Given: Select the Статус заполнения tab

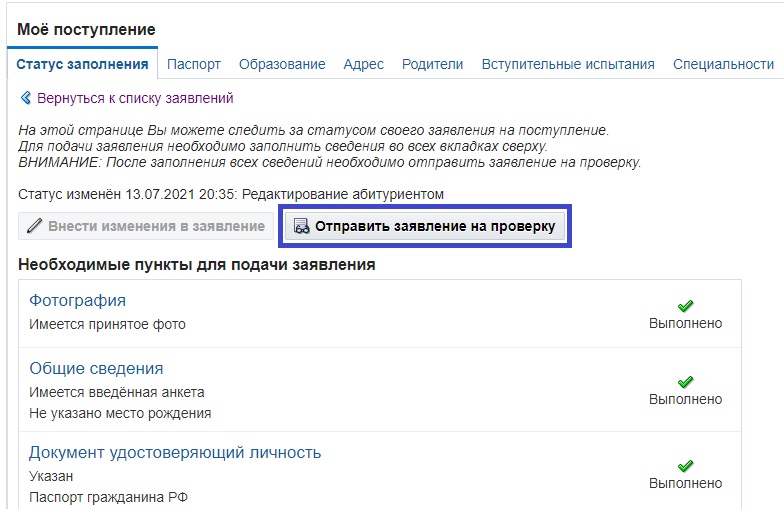Looking at the screenshot, I should [82, 64].
